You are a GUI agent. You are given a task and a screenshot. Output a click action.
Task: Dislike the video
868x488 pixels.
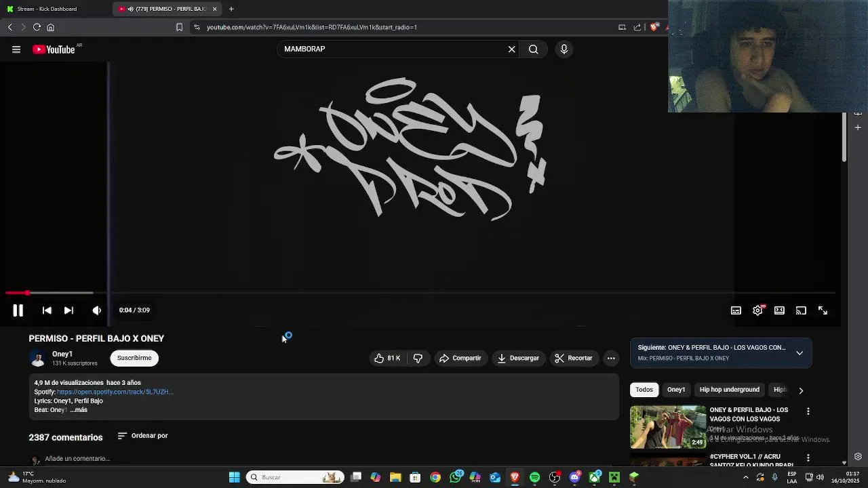(418, 358)
